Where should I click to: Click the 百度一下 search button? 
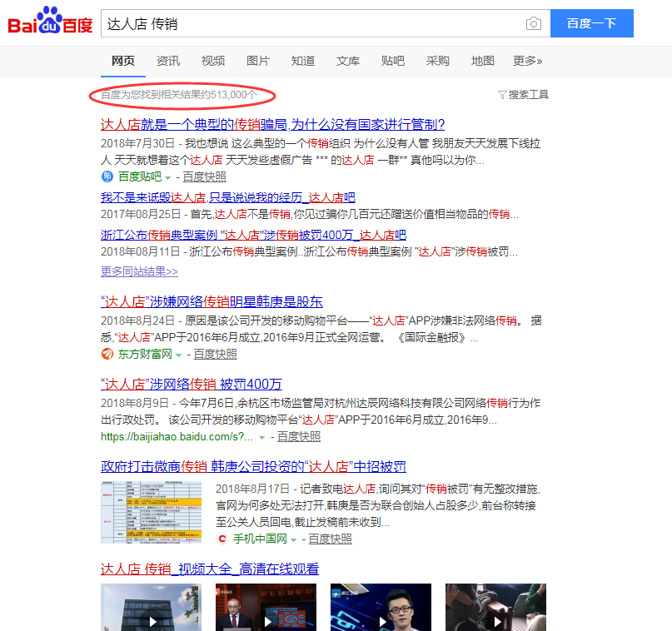click(x=592, y=23)
